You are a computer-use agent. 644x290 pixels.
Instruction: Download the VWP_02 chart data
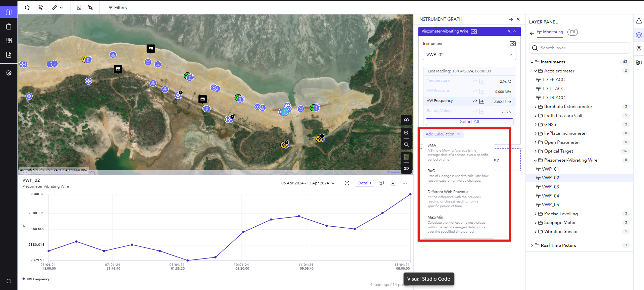(x=393, y=183)
